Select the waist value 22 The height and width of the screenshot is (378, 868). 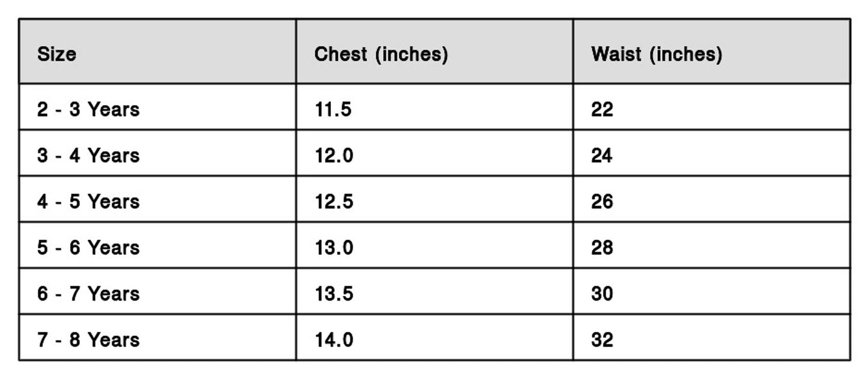(602, 109)
